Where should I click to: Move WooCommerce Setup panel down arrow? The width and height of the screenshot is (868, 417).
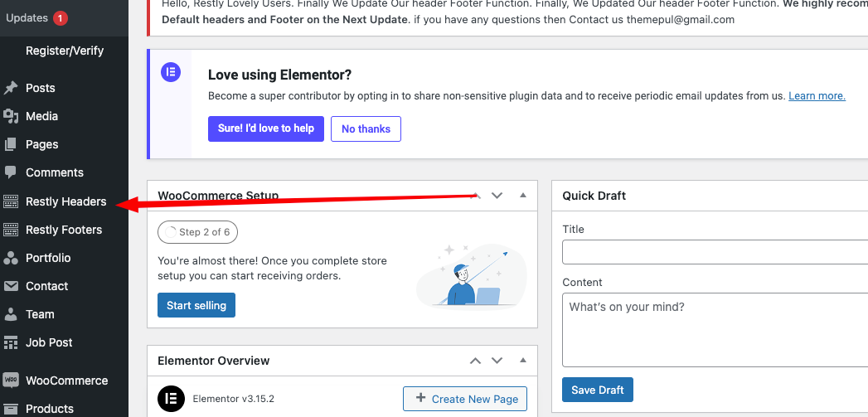pyautogui.click(x=497, y=196)
